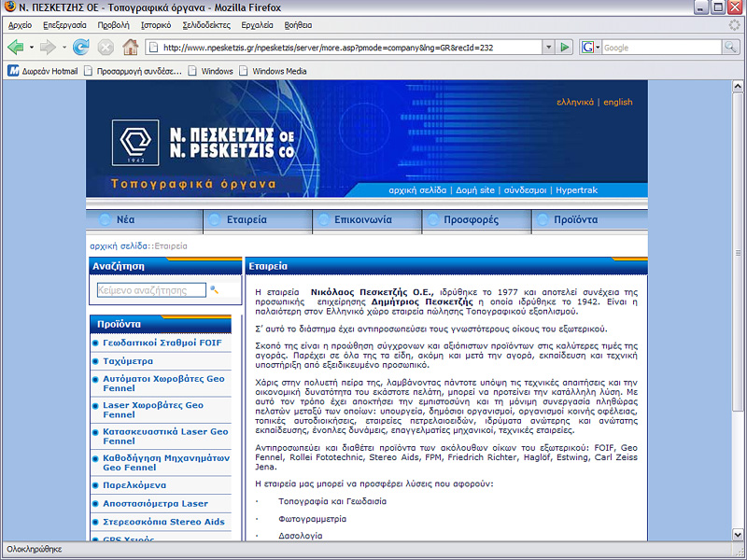Open the Αρχείο menu
747x560 pixels.
(20, 25)
